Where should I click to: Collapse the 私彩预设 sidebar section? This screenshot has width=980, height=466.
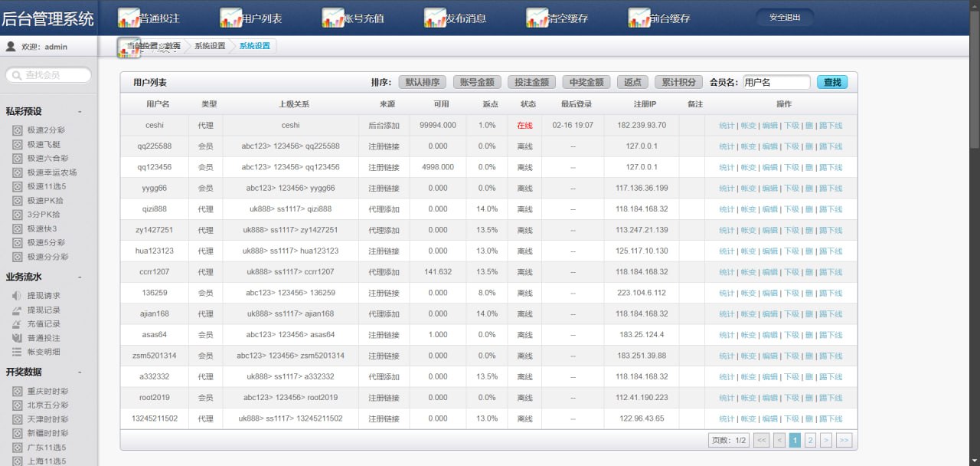point(80,112)
